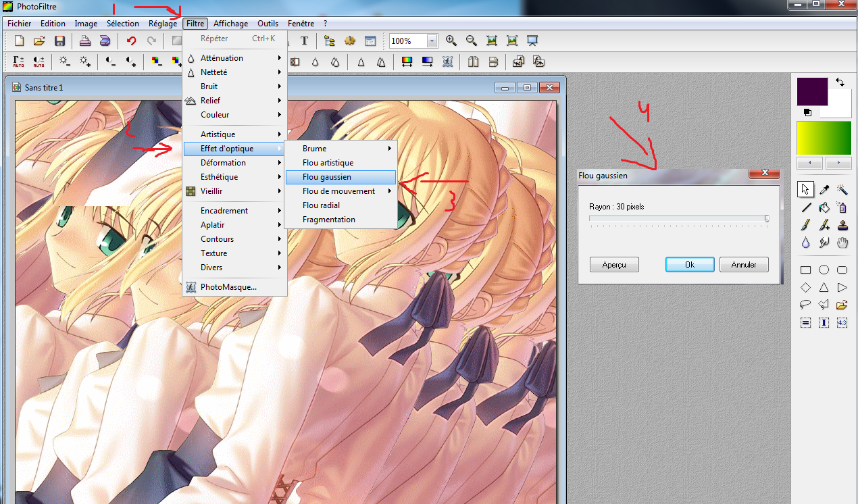
Task: Choose the Triangle selection shape
Action: point(824,287)
